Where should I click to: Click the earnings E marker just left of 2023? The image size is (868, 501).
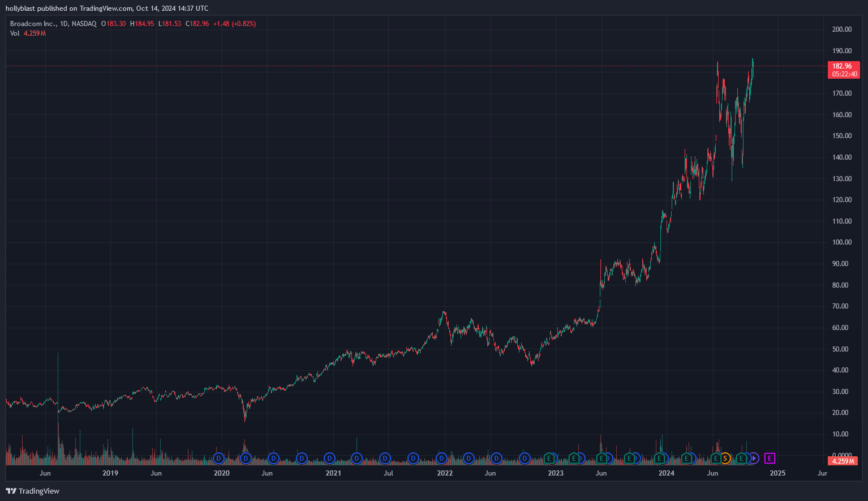(548, 458)
